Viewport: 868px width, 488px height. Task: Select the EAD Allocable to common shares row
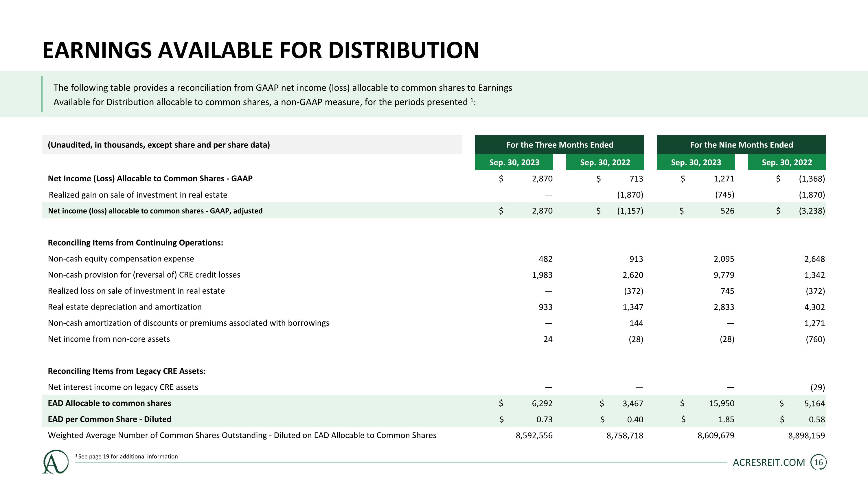pos(434,403)
